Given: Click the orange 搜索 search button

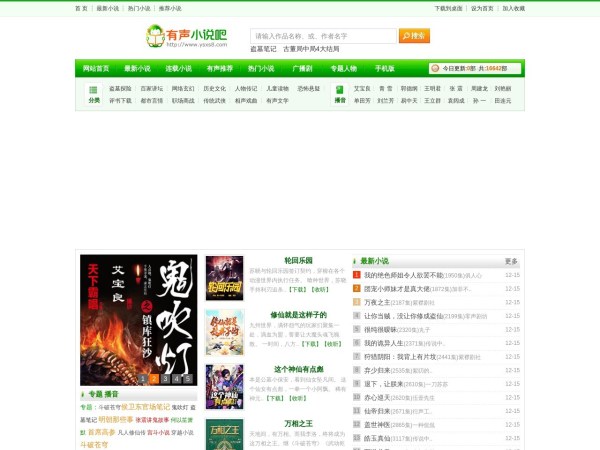Looking at the screenshot, I should tap(414, 36).
